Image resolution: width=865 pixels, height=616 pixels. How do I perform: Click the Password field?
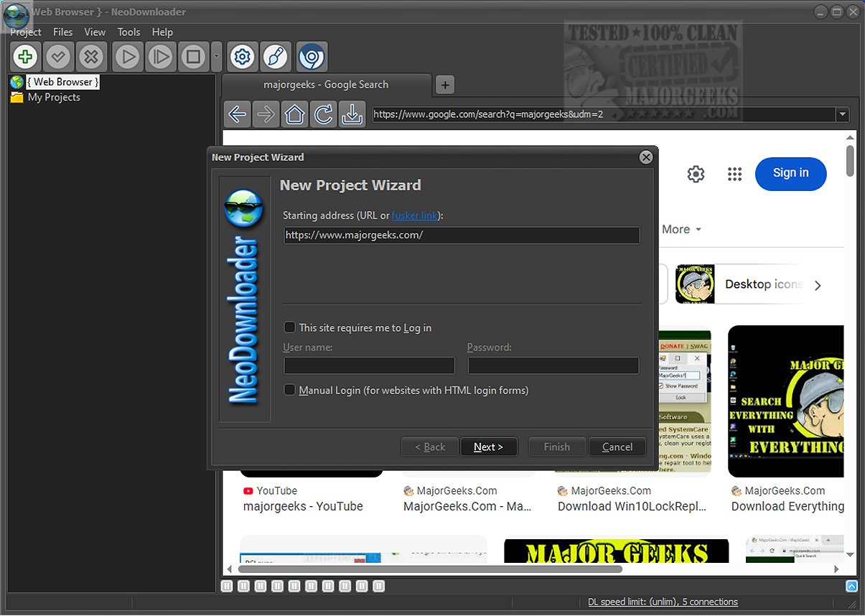coord(553,365)
